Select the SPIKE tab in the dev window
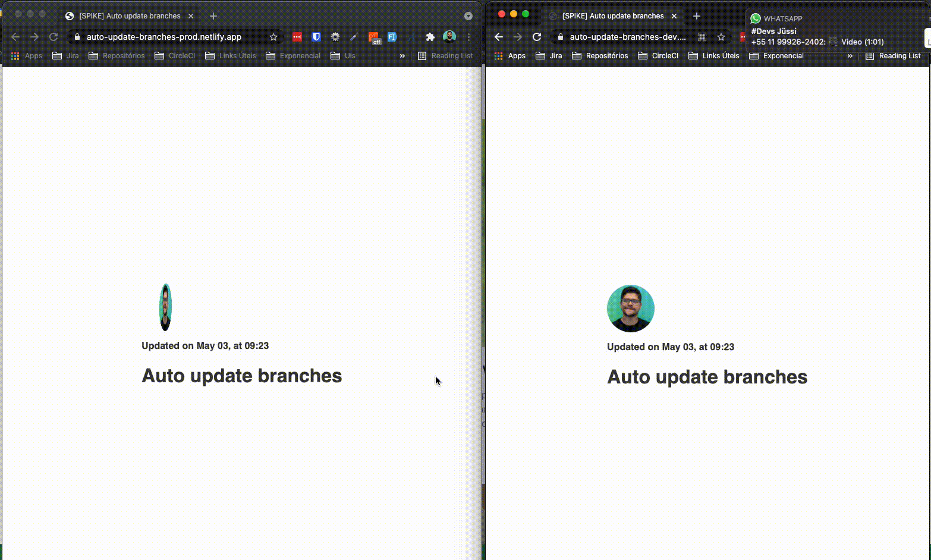Image resolution: width=931 pixels, height=560 pixels. pos(613,16)
